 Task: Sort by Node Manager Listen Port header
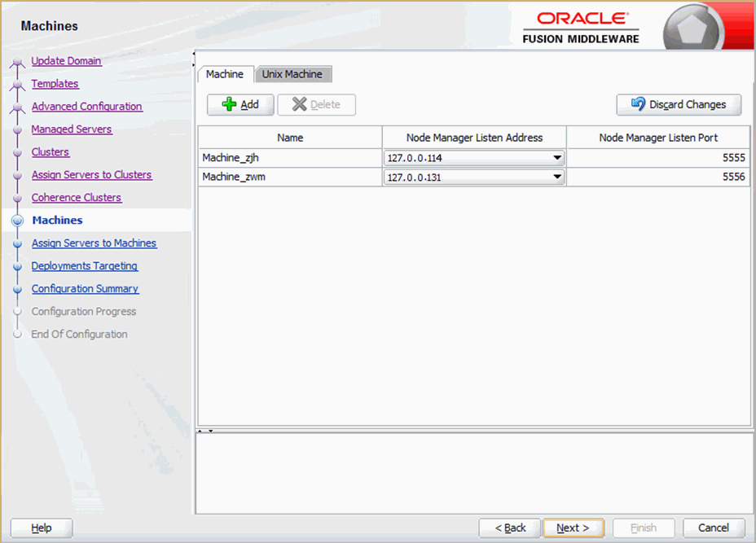pos(657,138)
